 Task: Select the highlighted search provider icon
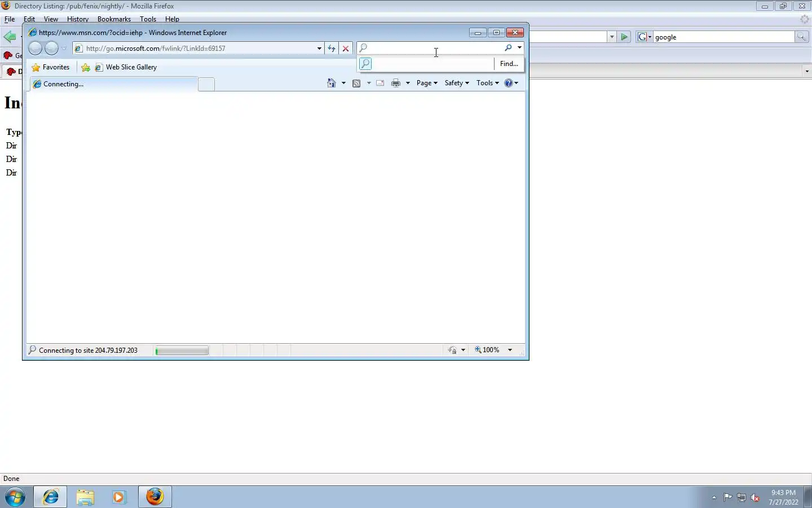click(x=365, y=64)
